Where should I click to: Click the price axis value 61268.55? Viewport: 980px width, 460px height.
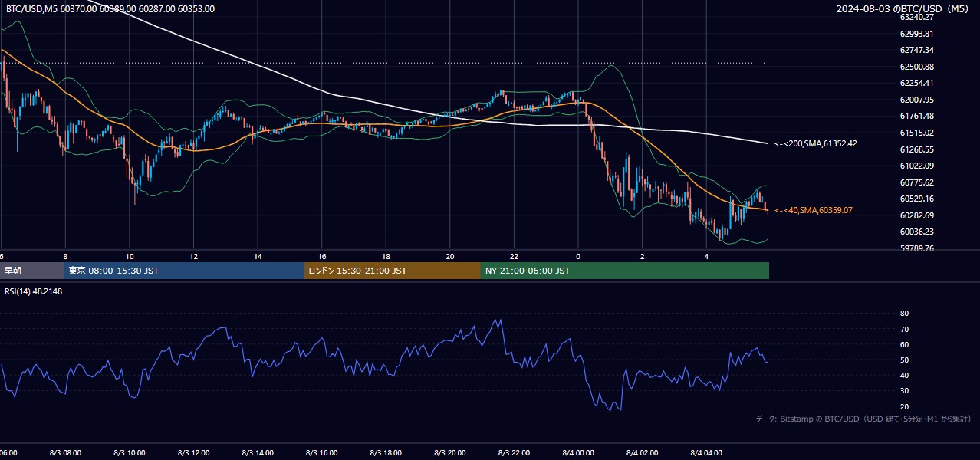tap(916, 149)
